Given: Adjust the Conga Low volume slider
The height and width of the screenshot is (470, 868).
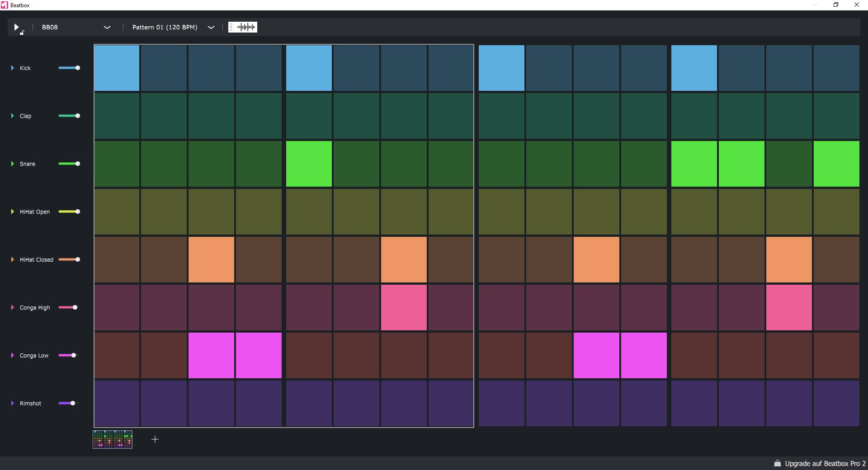Looking at the screenshot, I should pos(69,355).
